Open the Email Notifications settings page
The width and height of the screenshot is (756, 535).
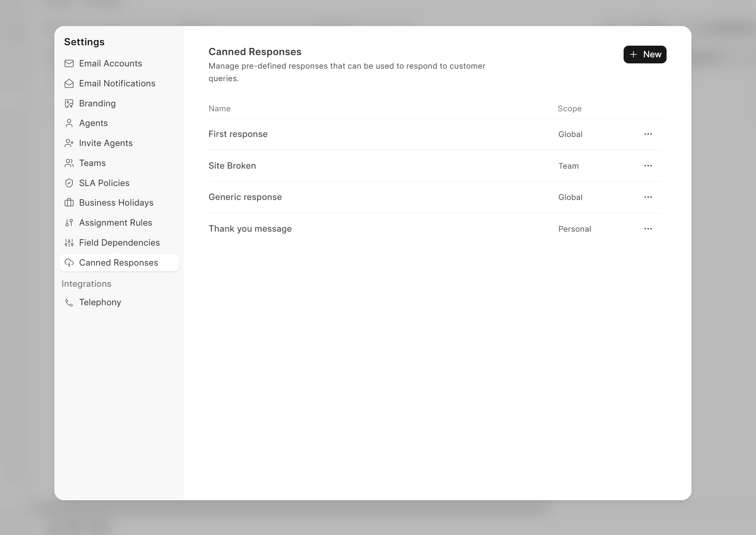tap(117, 83)
